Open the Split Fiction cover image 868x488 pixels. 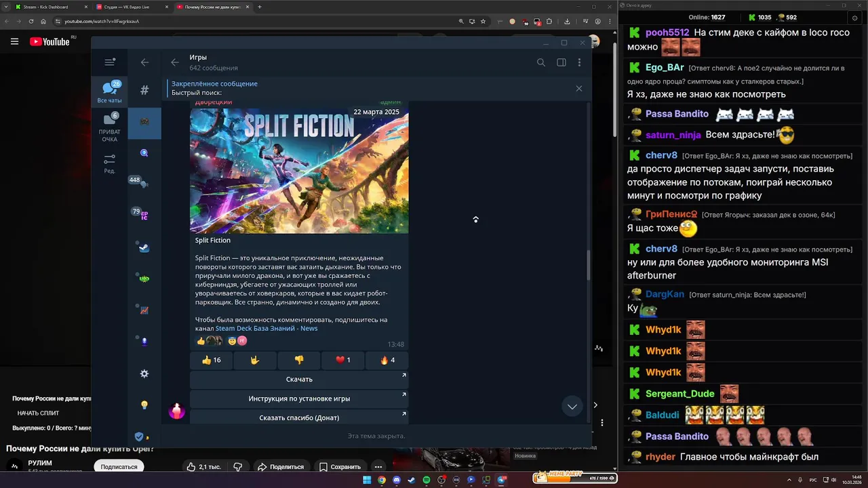coord(299,171)
